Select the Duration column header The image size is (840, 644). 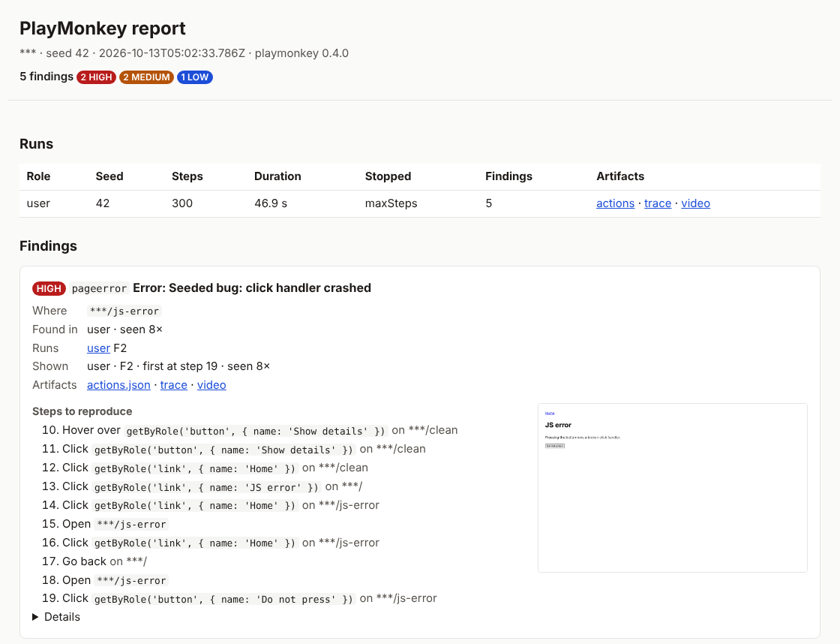pyautogui.click(x=277, y=176)
